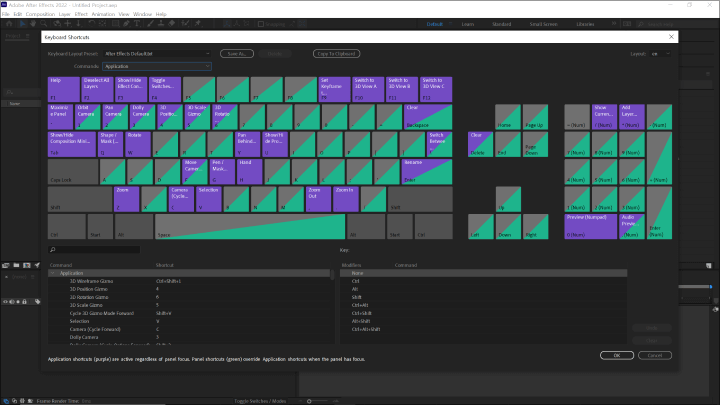Click the Save As button
Viewport: 720px width, 405px height.
tap(237, 54)
